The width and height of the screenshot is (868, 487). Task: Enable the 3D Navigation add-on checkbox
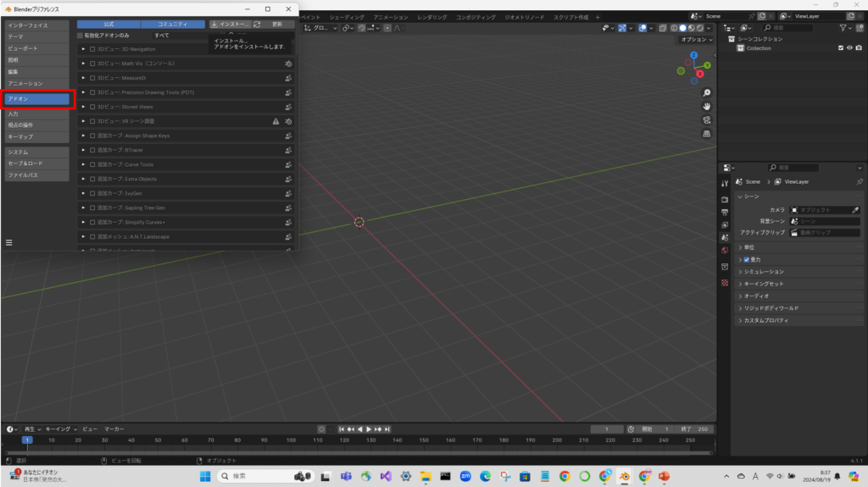[x=92, y=49]
